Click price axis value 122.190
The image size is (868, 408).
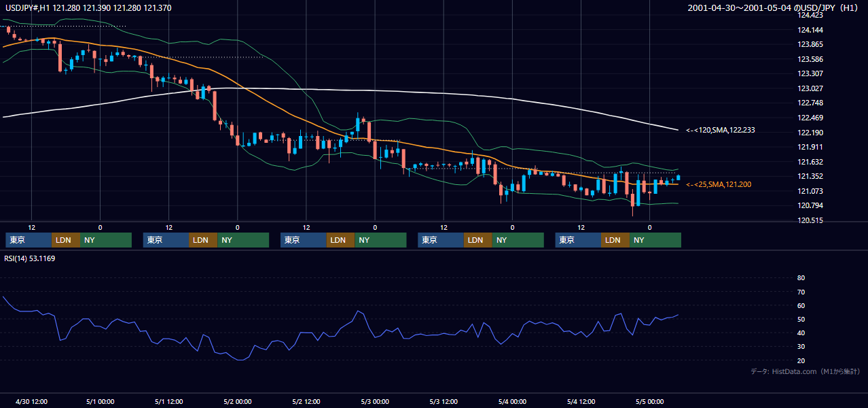(810, 133)
